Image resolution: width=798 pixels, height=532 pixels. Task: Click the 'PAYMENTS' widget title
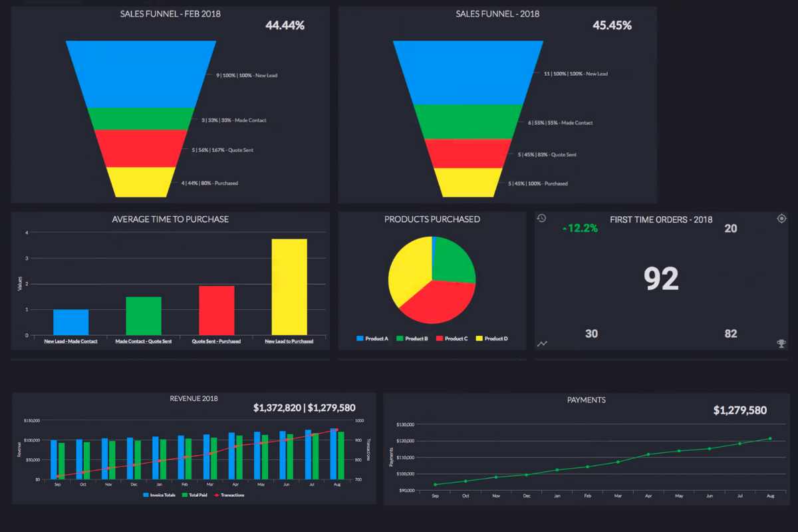point(587,400)
